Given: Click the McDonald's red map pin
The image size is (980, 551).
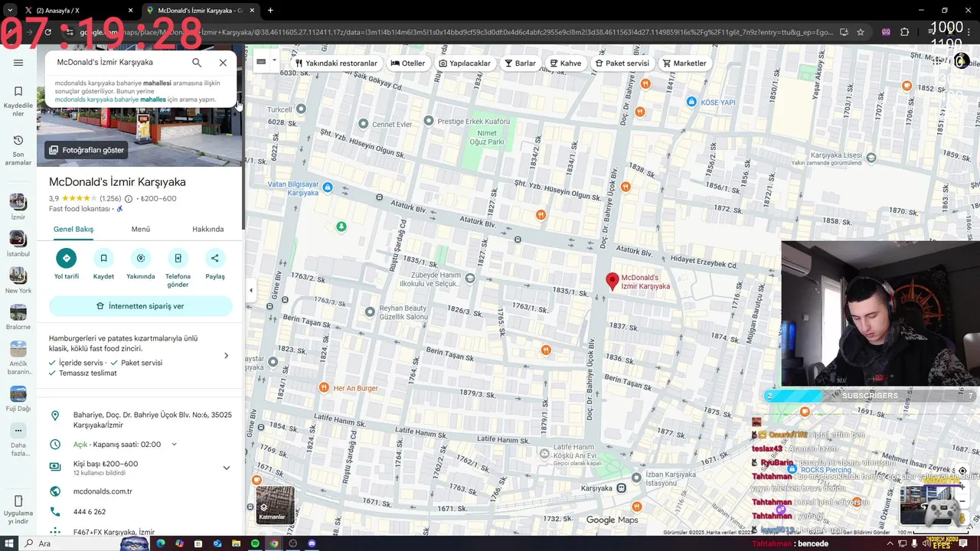Looking at the screenshot, I should coord(612,281).
